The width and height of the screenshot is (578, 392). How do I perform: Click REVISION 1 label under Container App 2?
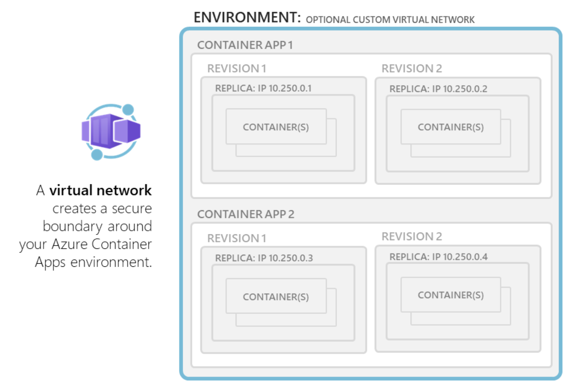click(237, 238)
